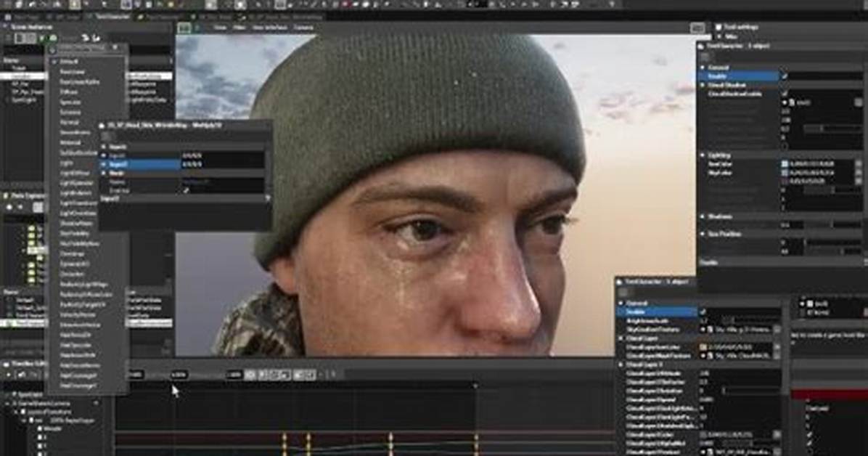Collapse the Lighting section
This screenshot has height=456, width=868.
[x=703, y=155]
